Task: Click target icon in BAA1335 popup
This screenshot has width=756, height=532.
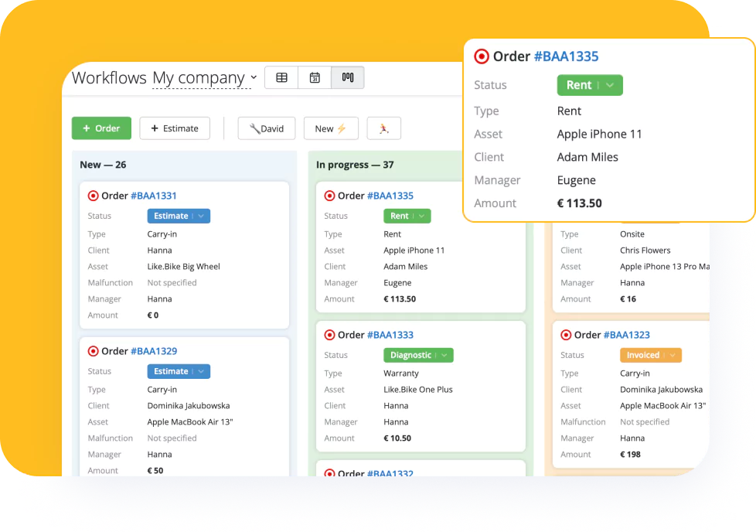Action: 482,56
